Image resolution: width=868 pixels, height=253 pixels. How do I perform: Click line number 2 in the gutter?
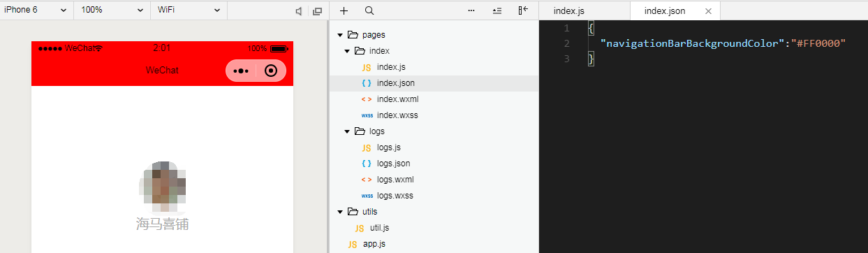(x=566, y=43)
